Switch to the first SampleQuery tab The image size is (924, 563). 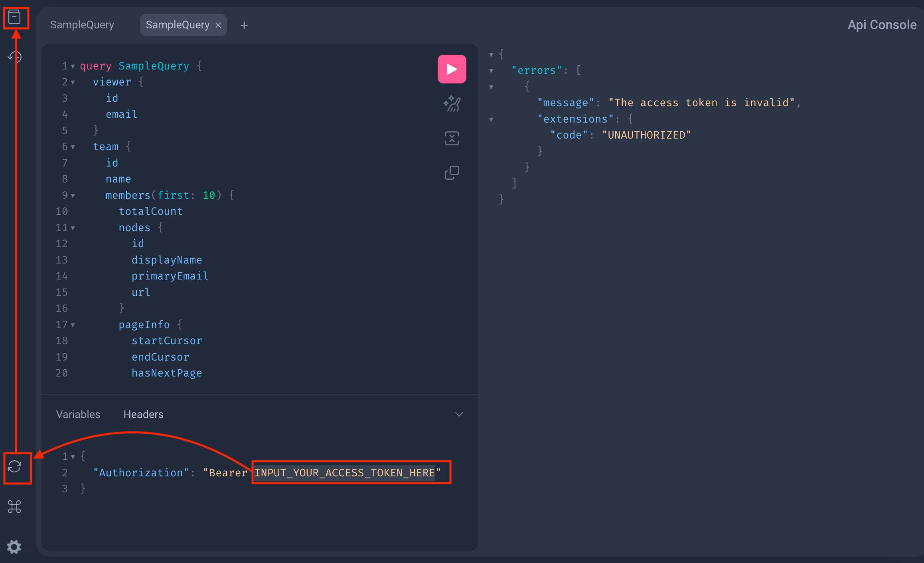coord(82,25)
